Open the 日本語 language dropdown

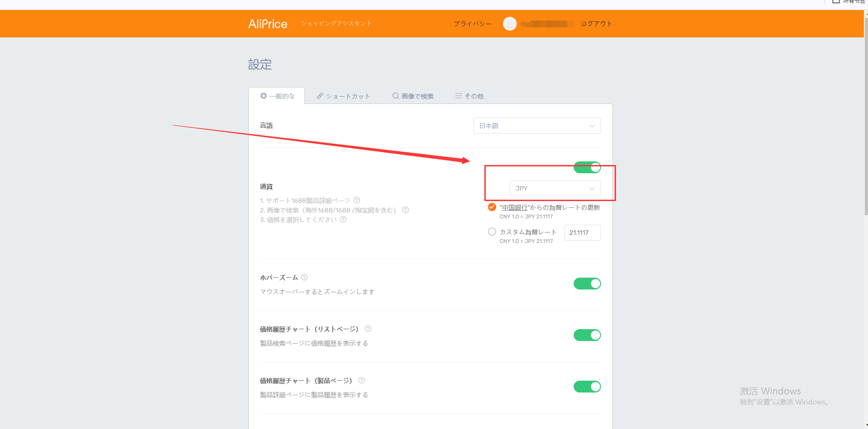click(537, 126)
